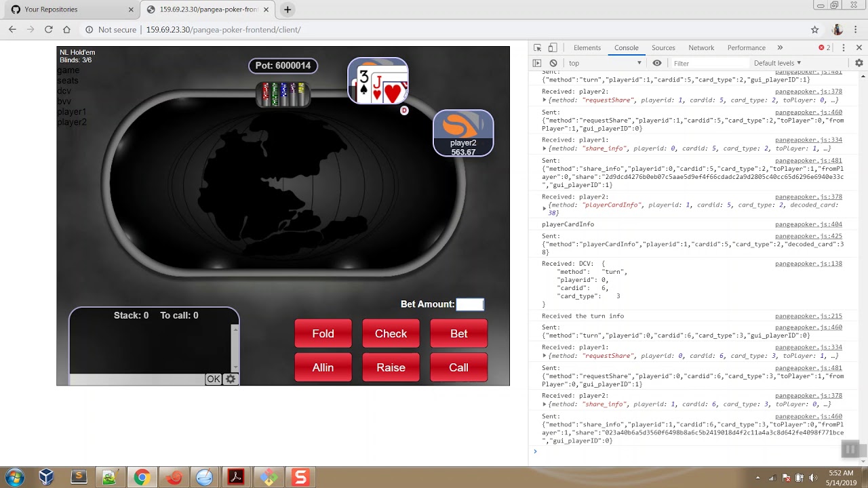Focus the Bet Amount input field
Image resolution: width=868 pixels, height=488 pixels.
pos(470,304)
